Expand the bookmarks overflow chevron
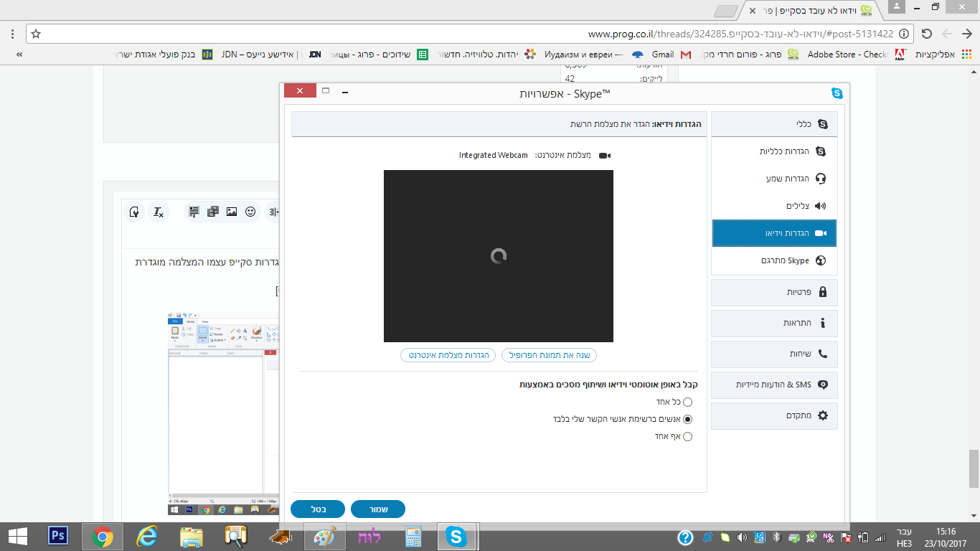This screenshot has height=551, width=980. 19,55
